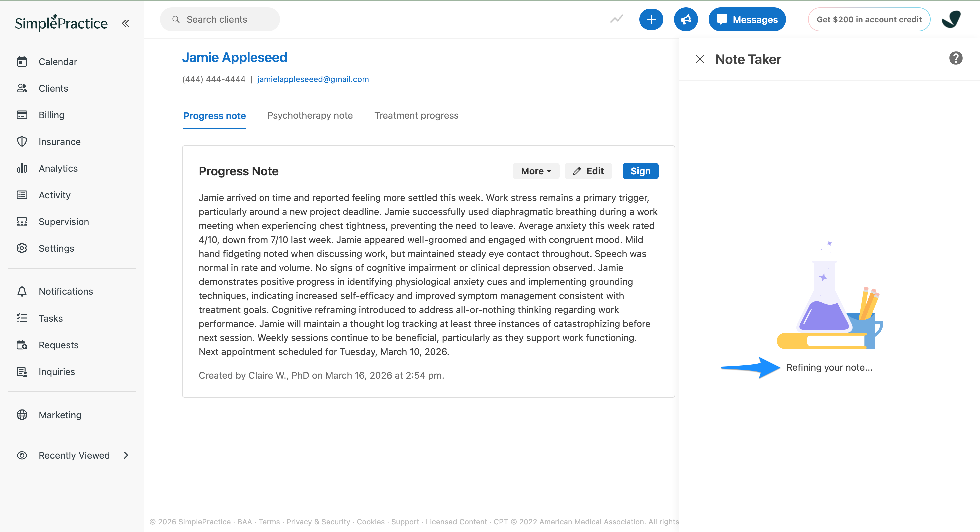
Task: Open the Notifications bell icon
Action: [x=22, y=291]
